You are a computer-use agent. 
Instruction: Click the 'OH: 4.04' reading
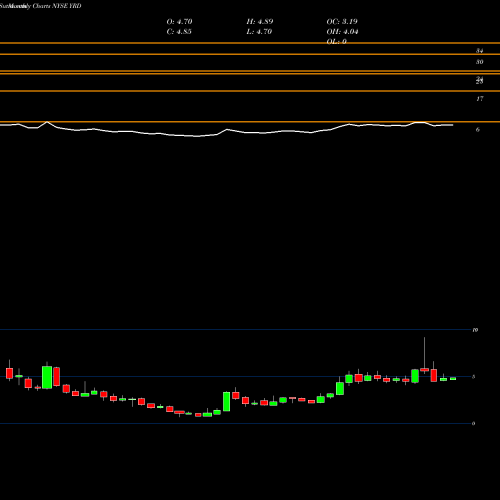click(342, 32)
